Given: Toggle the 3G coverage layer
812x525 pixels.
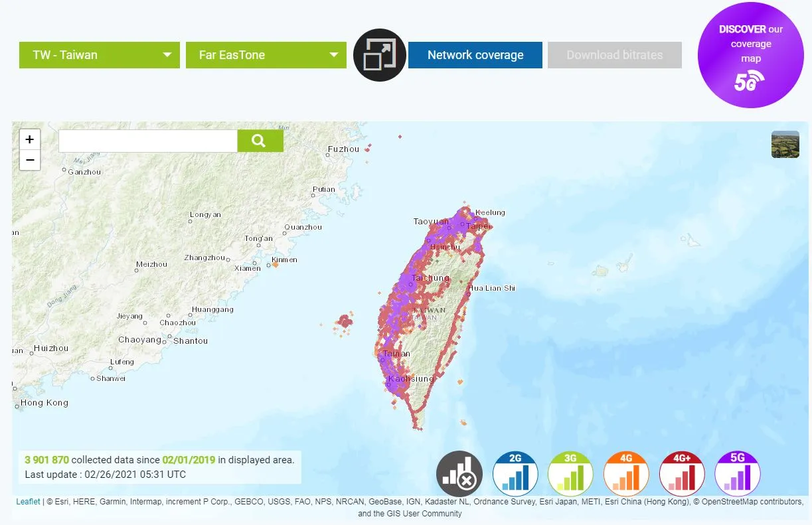Looking at the screenshot, I should point(571,474).
